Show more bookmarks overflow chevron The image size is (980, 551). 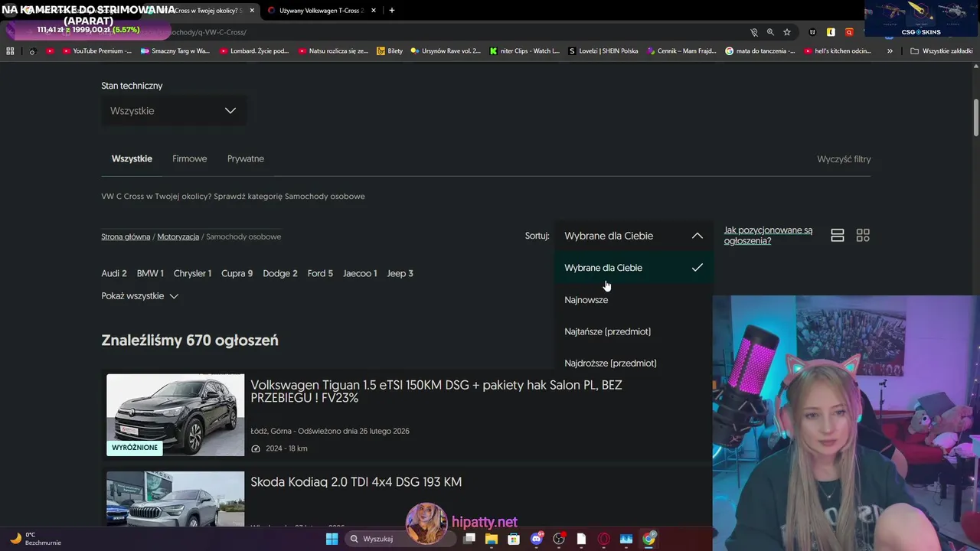[890, 51]
